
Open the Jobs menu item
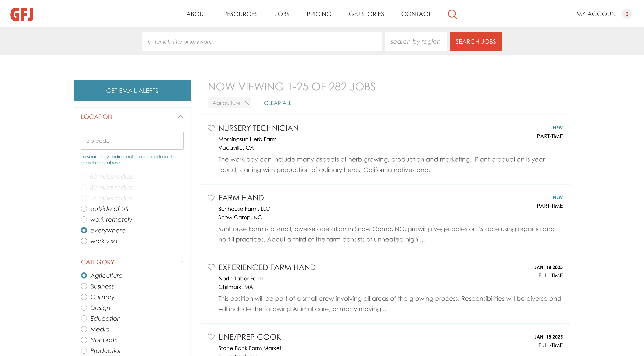282,14
